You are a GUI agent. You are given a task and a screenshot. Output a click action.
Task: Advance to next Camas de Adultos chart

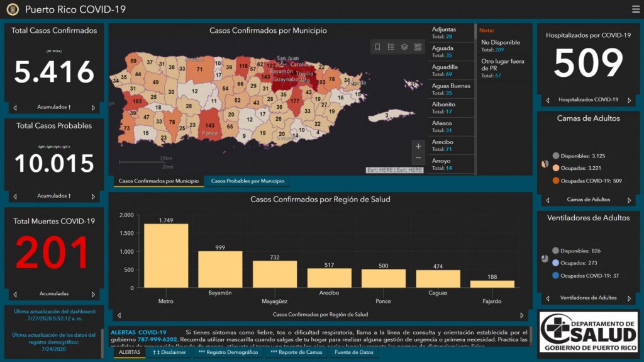630,200
